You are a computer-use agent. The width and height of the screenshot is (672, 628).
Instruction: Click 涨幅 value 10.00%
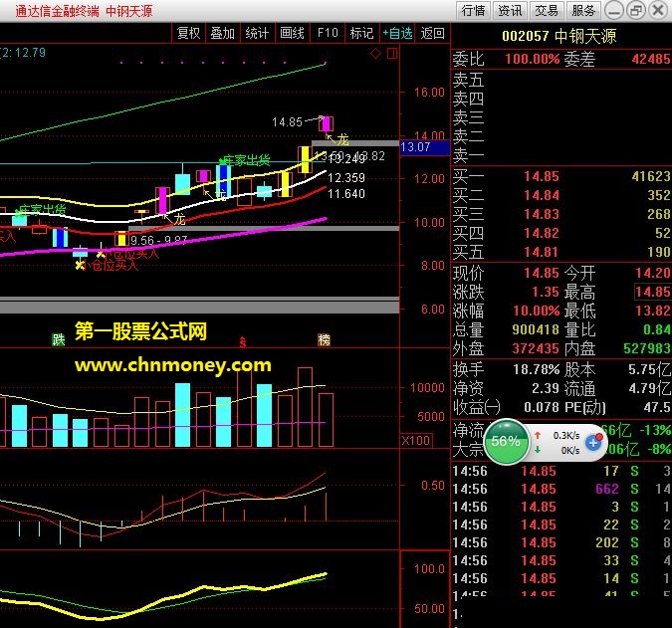coord(537,311)
